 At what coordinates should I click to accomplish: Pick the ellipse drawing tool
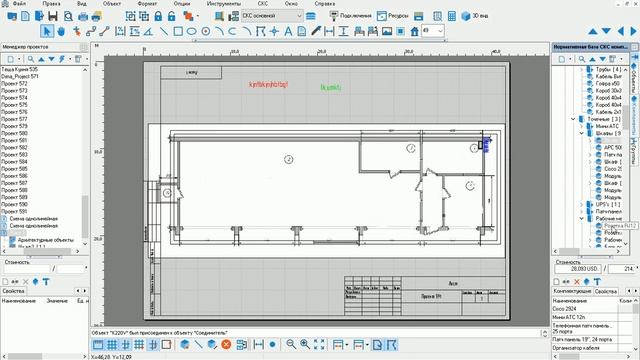[x=191, y=31]
